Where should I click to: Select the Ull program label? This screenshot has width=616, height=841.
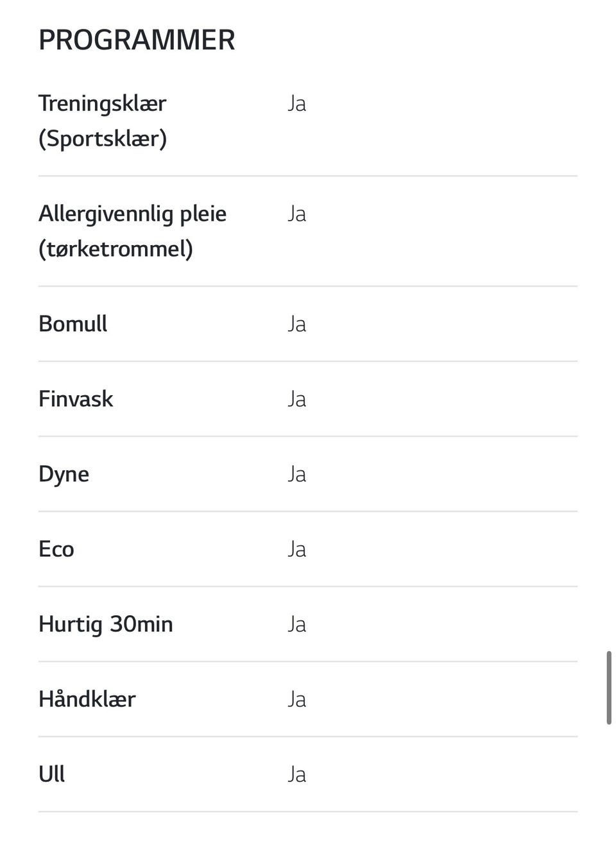pos(52,774)
